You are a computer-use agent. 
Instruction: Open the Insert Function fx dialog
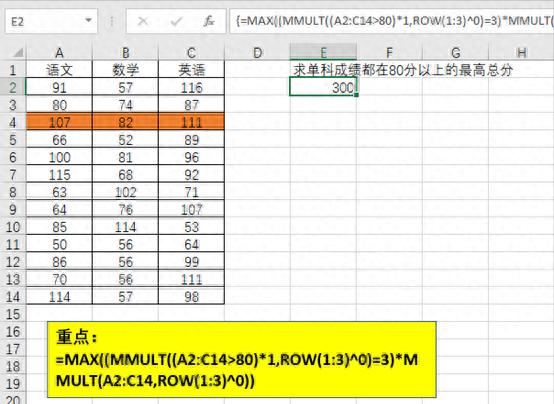click(209, 22)
